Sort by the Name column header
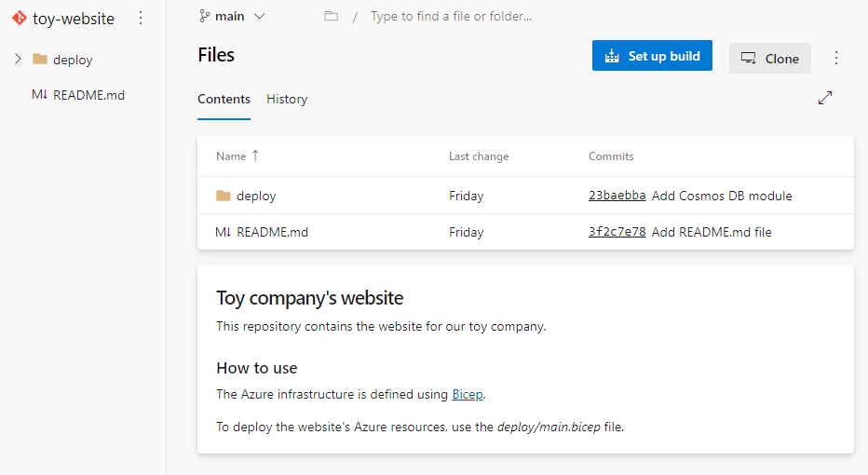Viewport: 868px width, 475px height. pyautogui.click(x=231, y=156)
